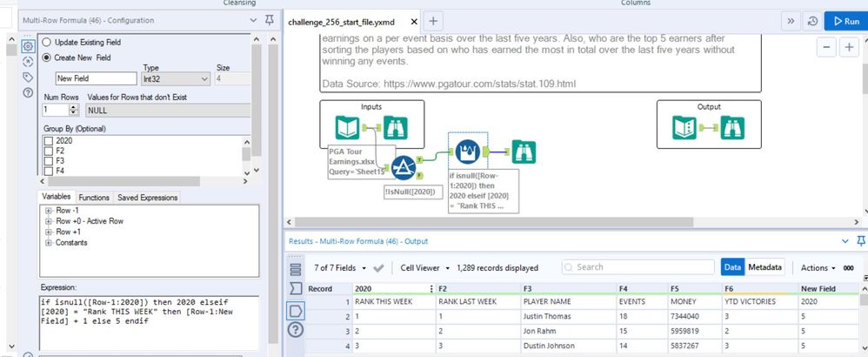Switch to the Variables tab
The width and height of the screenshot is (868, 357).
[57, 198]
